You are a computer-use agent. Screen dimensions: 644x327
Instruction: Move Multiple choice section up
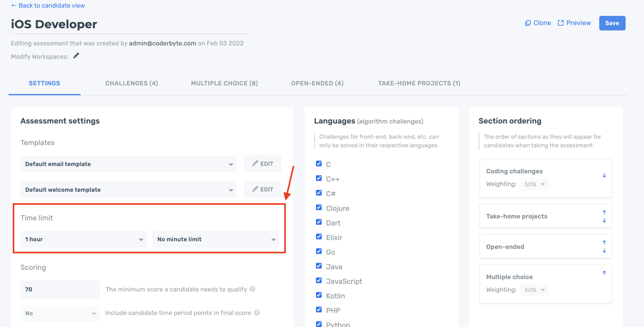pos(604,273)
